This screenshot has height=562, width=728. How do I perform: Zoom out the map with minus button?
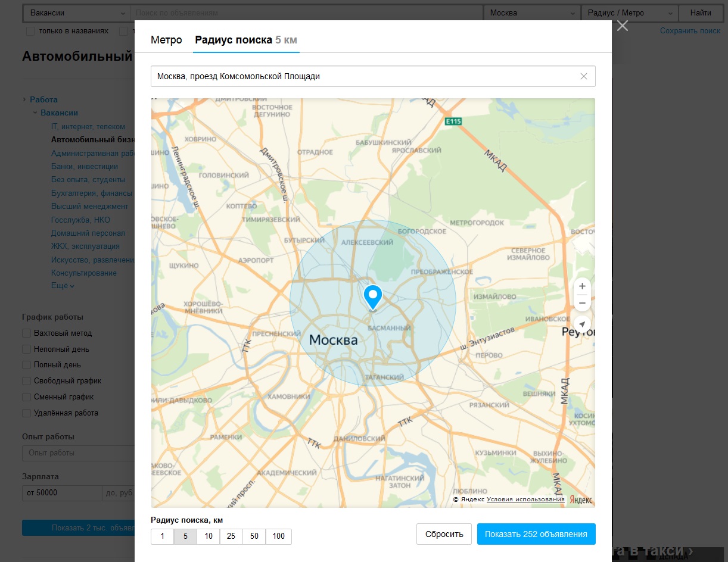point(582,304)
